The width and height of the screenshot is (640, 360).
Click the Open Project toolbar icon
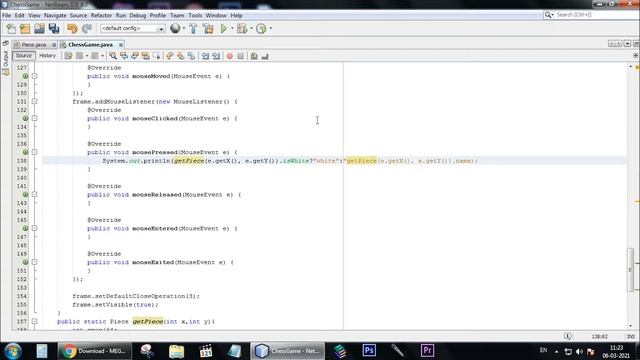click(x=39, y=29)
